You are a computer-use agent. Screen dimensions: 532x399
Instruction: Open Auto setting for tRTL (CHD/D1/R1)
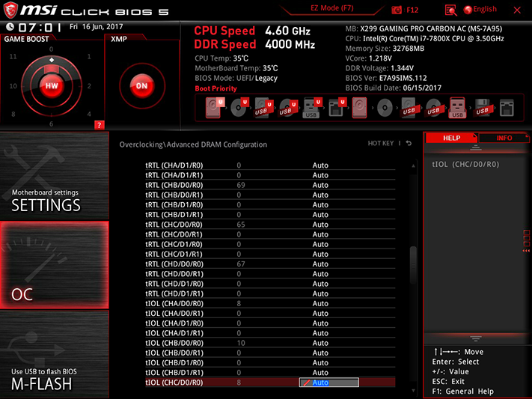coord(320,293)
